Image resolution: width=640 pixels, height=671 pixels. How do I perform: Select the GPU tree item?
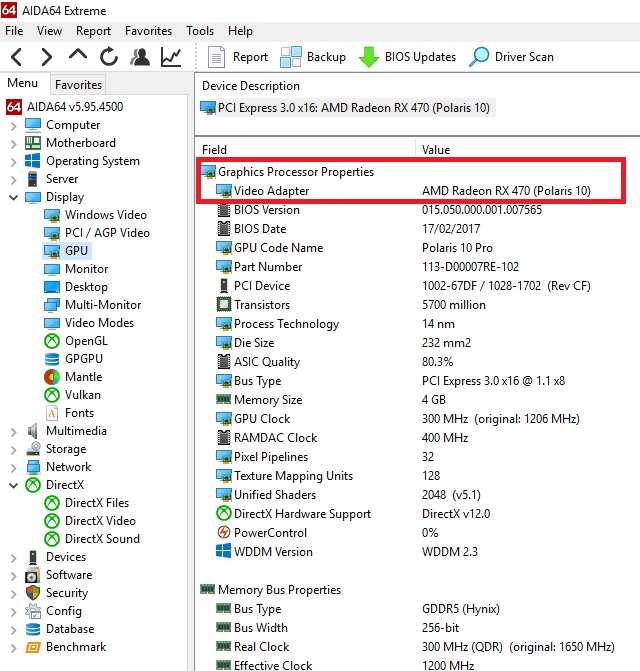click(x=67, y=251)
